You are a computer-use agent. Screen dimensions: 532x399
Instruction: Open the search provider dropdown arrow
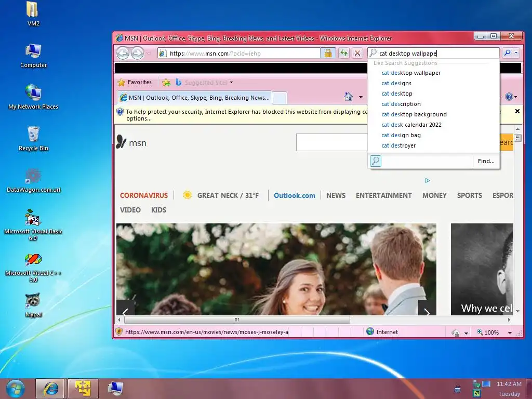pyautogui.click(x=516, y=53)
